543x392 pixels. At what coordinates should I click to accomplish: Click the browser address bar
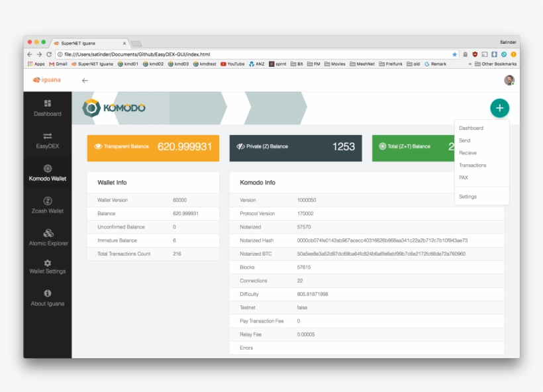[256, 54]
